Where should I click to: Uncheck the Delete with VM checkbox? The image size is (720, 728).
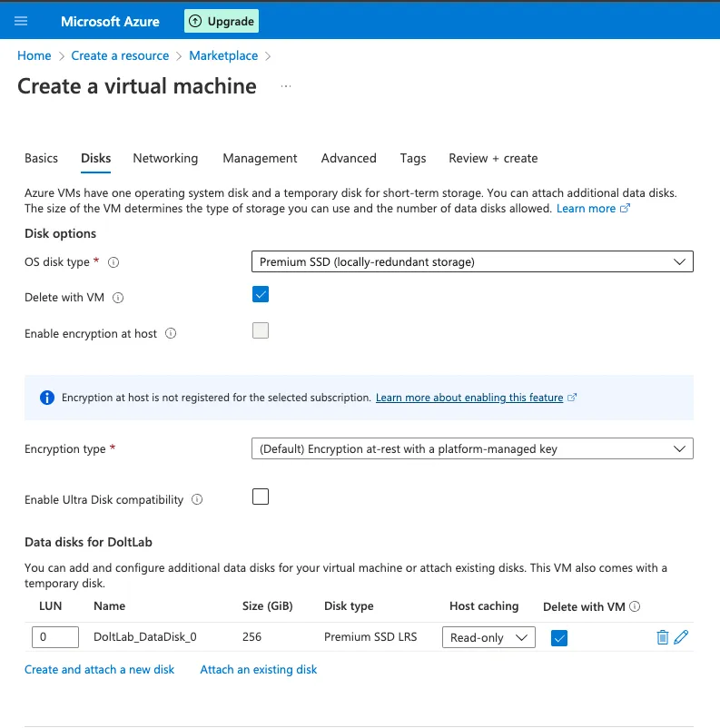pos(261,295)
